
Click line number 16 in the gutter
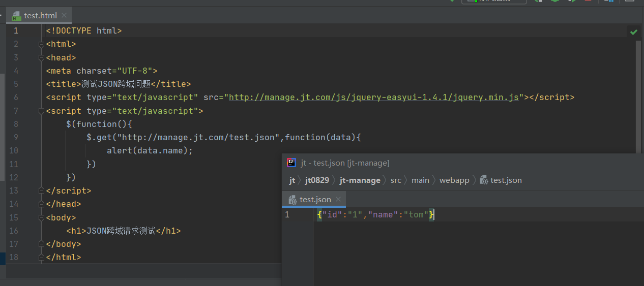click(x=14, y=231)
